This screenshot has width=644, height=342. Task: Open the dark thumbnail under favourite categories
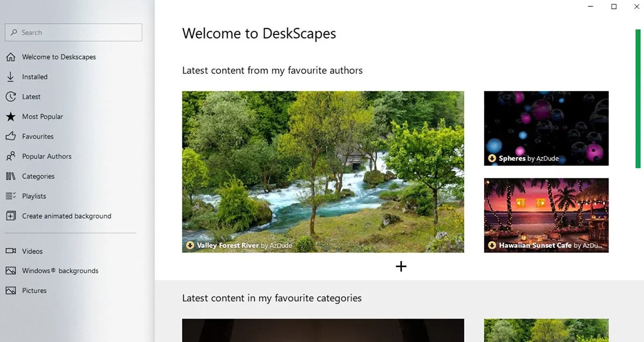[323, 330]
